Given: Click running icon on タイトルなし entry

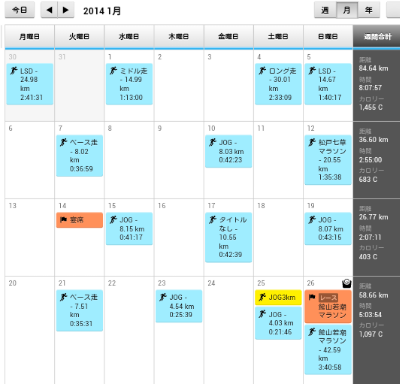Looking at the screenshot, I should [x=213, y=220].
